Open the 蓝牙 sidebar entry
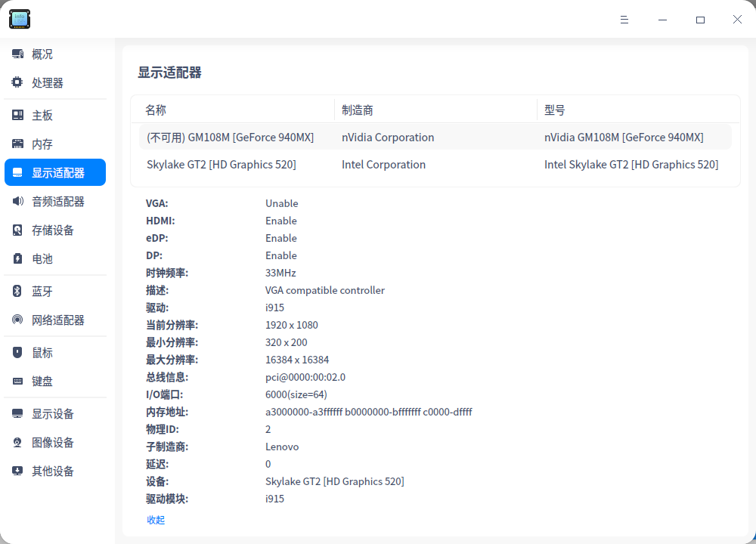Viewport: 756px width, 544px height. pos(55,291)
